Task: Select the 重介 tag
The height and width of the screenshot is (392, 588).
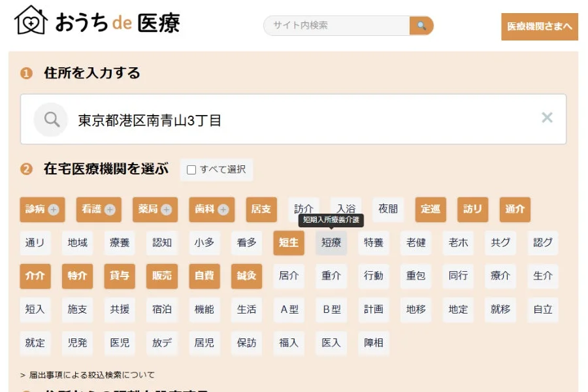Action: 331,276
